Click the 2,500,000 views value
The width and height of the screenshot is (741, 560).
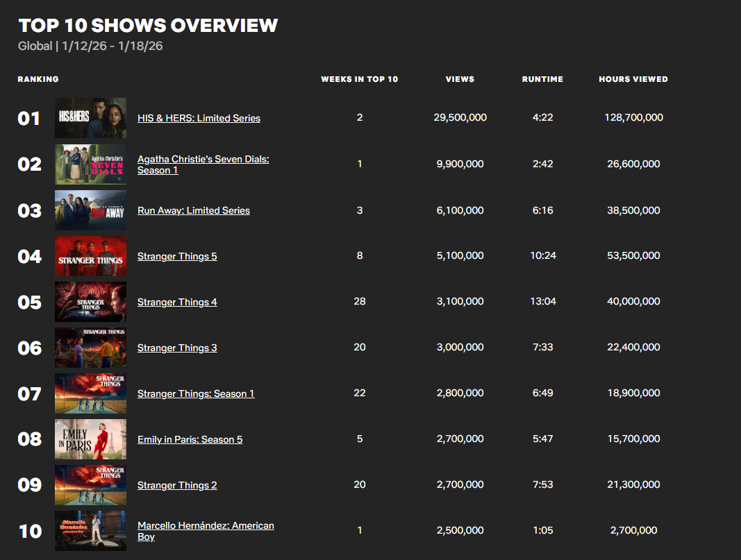pos(460,530)
